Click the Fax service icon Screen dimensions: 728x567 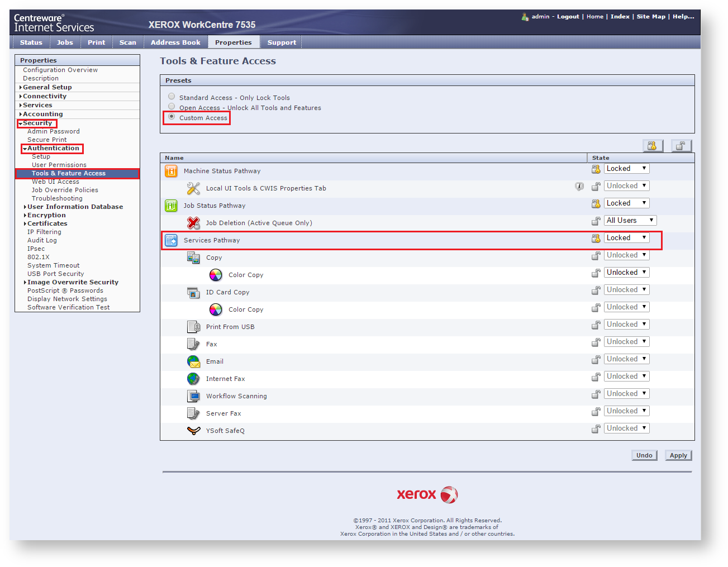[x=193, y=344]
